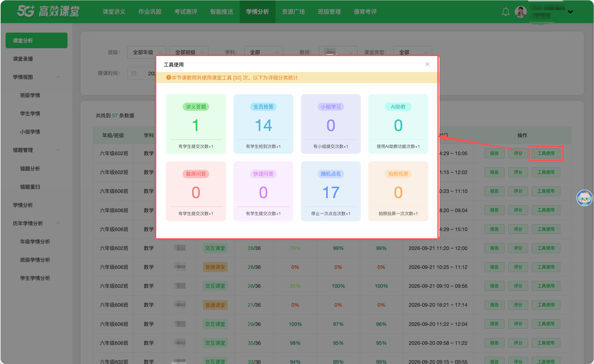Click the 讲义答题 card
This screenshot has height=364, width=594.
(196, 124)
